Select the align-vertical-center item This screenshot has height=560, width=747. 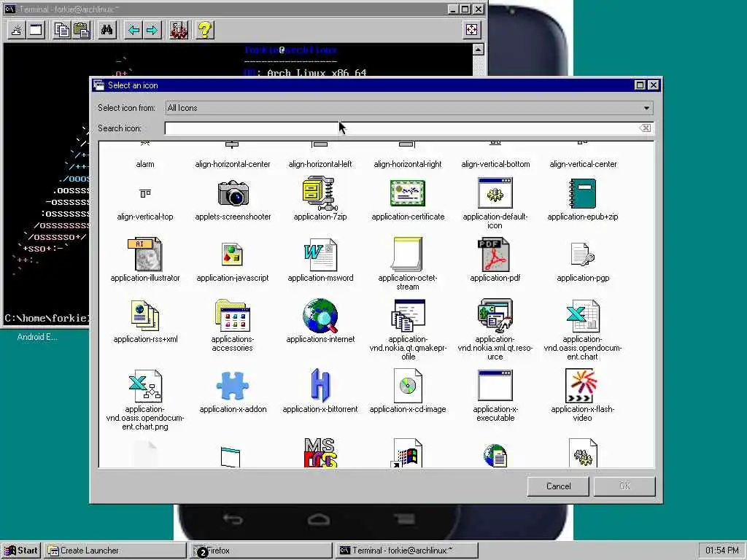tap(583, 164)
